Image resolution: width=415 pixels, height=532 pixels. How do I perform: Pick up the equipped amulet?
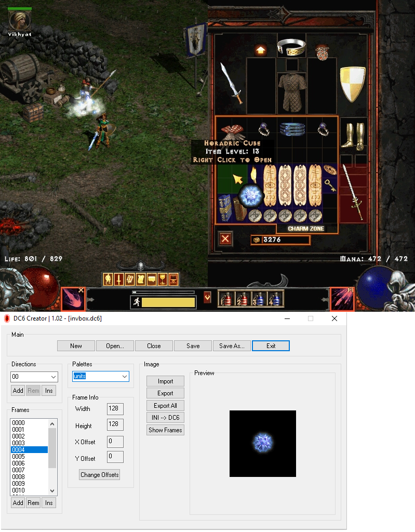point(322,52)
